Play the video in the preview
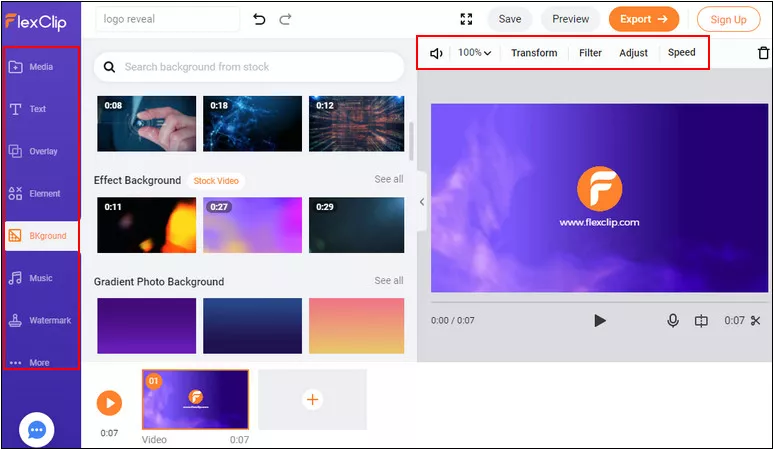774x450 pixels. (600, 321)
